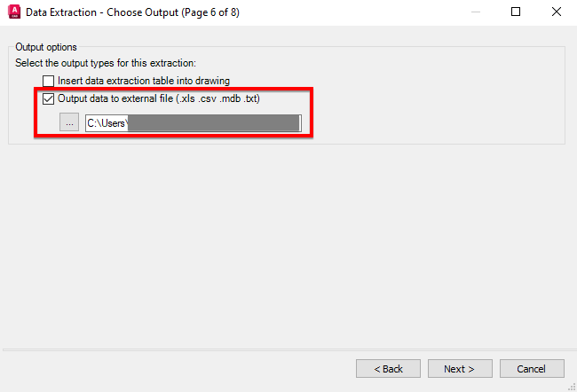
Task: Click the "Insert data extraction table into drawing" label
Action: 144,81
